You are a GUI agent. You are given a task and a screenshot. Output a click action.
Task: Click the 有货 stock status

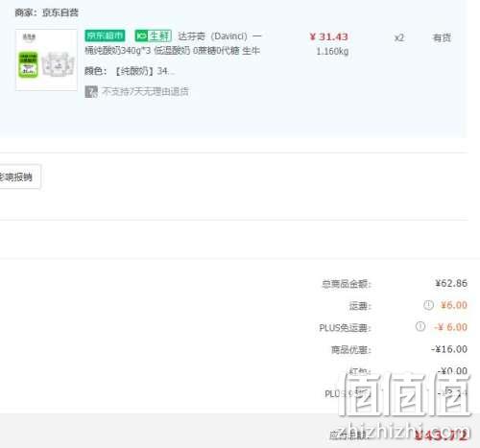[x=442, y=38]
